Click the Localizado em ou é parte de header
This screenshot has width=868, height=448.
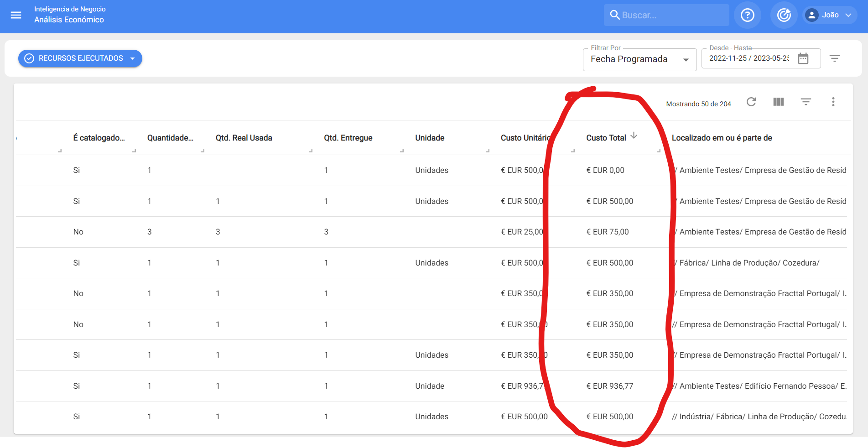722,138
